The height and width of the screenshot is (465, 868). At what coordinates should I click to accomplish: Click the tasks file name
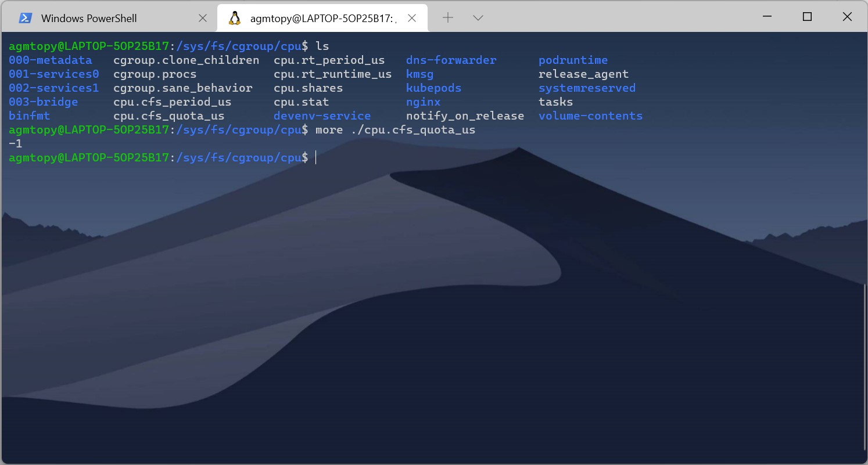coord(556,102)
